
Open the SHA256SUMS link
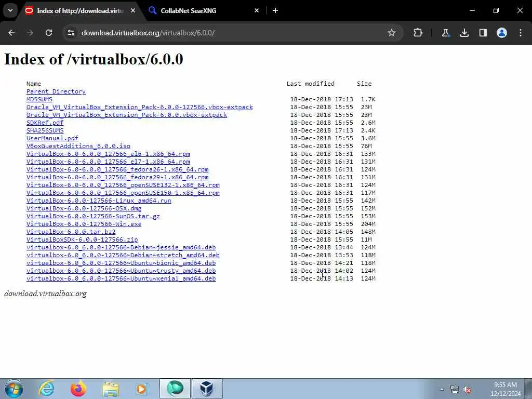[x=45, y=130]
